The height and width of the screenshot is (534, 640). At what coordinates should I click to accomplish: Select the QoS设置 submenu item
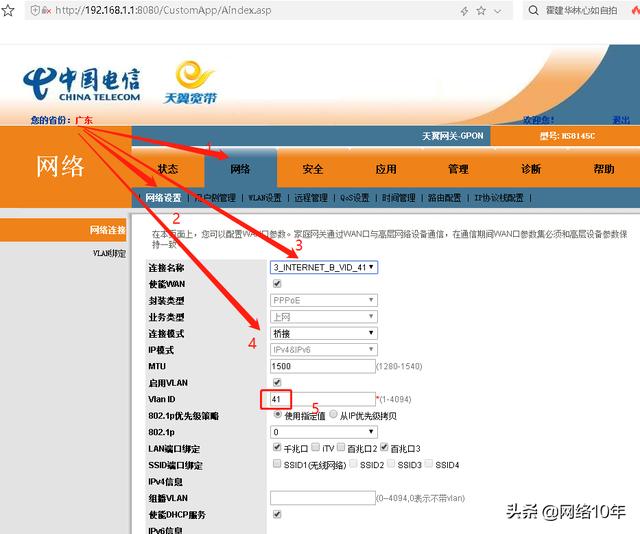tap(355, 198)
